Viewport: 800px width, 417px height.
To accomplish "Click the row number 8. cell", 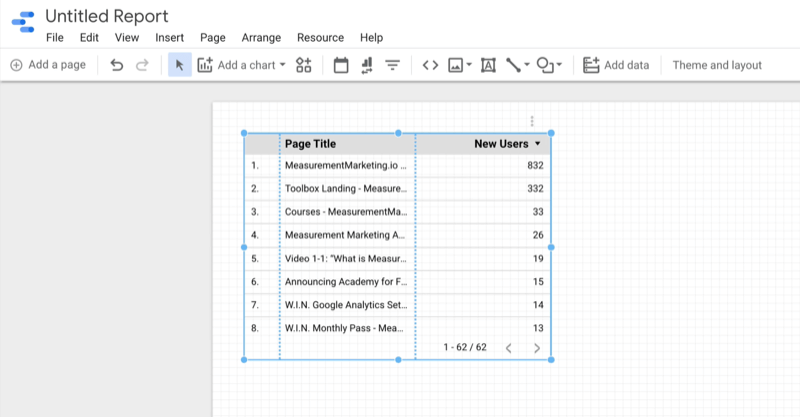I will tap(255, 328).
